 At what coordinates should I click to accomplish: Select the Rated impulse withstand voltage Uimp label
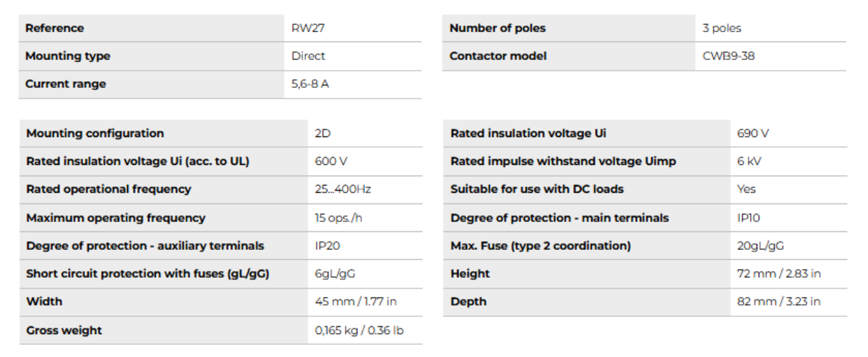pos(563,161)
